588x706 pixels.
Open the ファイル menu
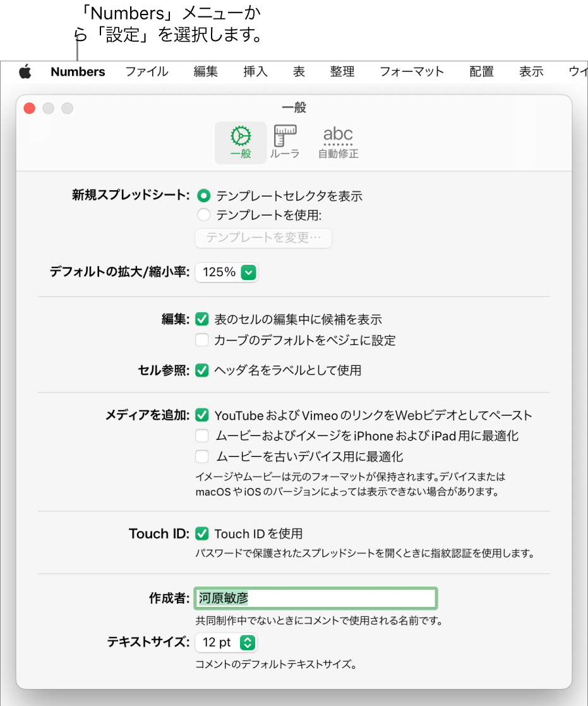pos(147,71)
